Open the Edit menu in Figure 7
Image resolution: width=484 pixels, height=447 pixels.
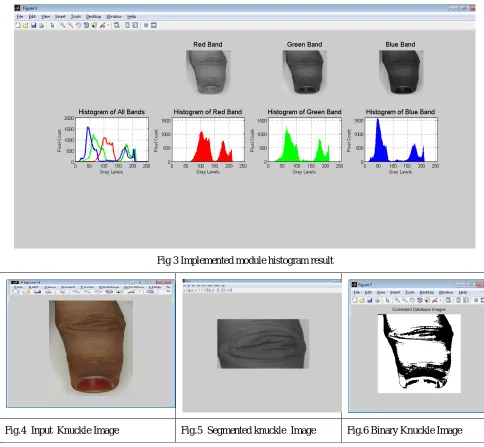[368, 292]
